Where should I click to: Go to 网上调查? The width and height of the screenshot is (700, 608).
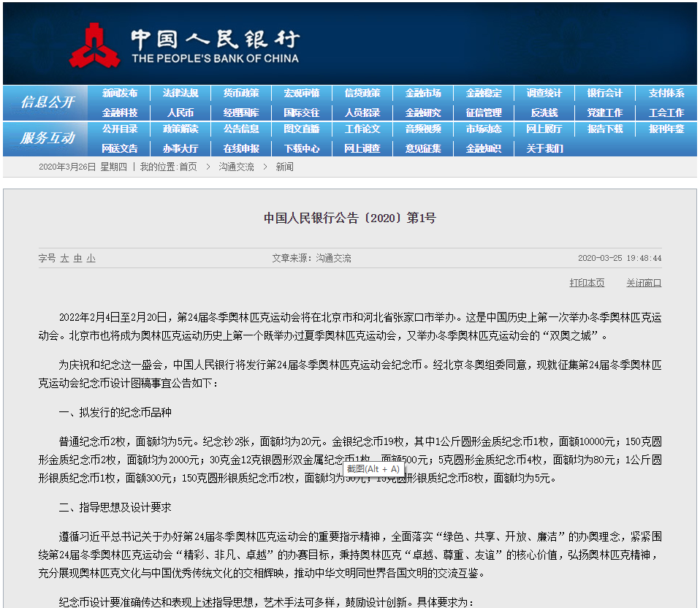362,148
